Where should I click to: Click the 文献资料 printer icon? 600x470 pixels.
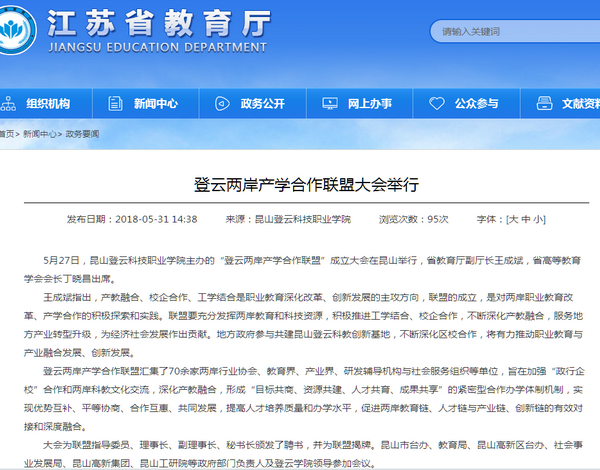(543, 103)
